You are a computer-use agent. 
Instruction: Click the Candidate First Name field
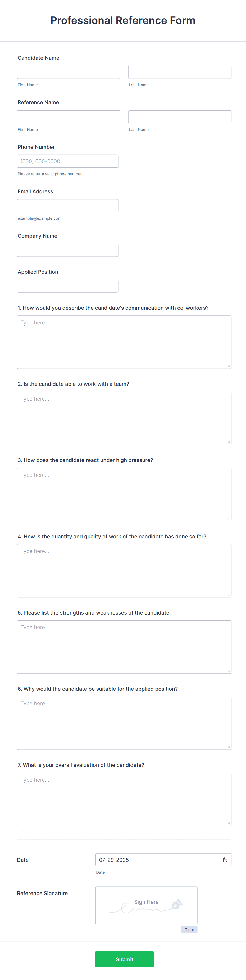tap(69, 72)
